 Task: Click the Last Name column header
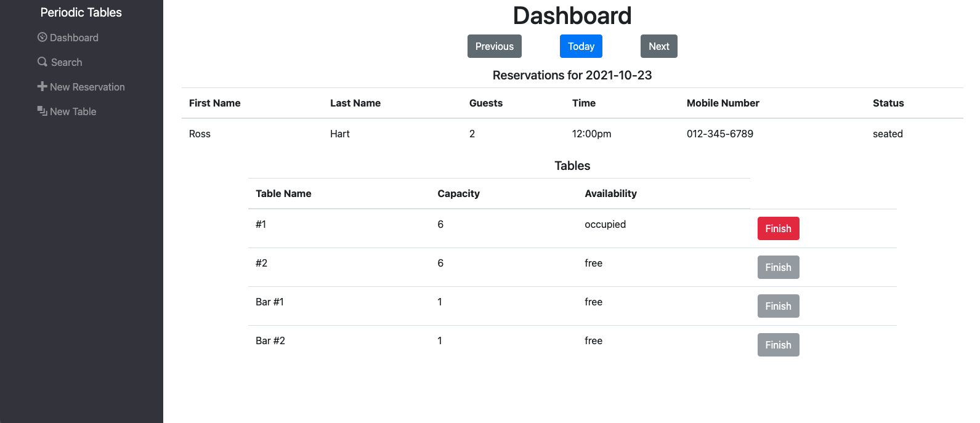click(355, 103)
